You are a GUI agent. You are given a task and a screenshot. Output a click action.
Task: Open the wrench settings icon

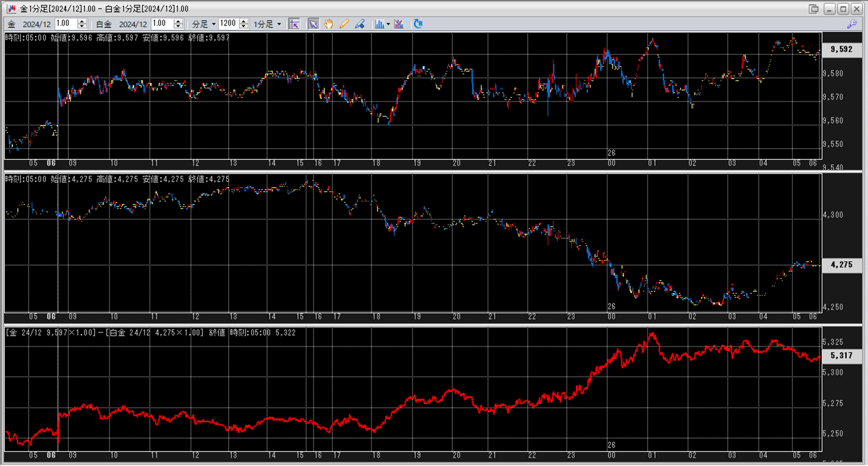tap(852, 24)
